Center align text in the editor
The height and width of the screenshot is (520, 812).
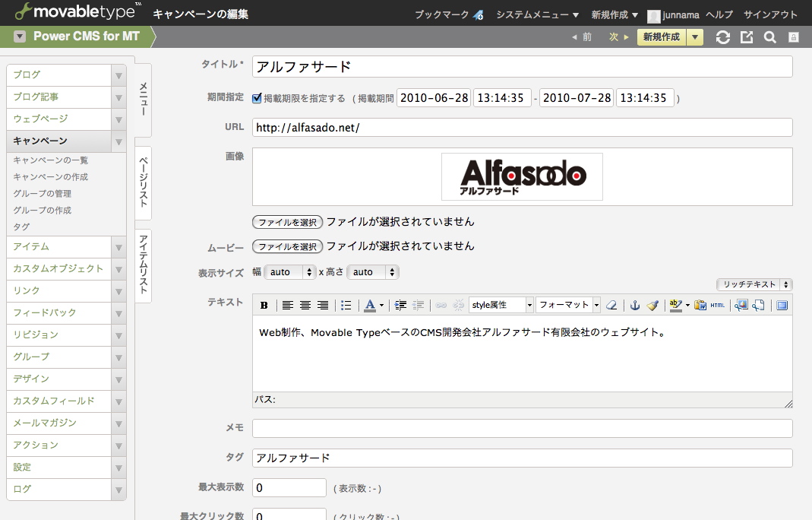coord(305,306)
